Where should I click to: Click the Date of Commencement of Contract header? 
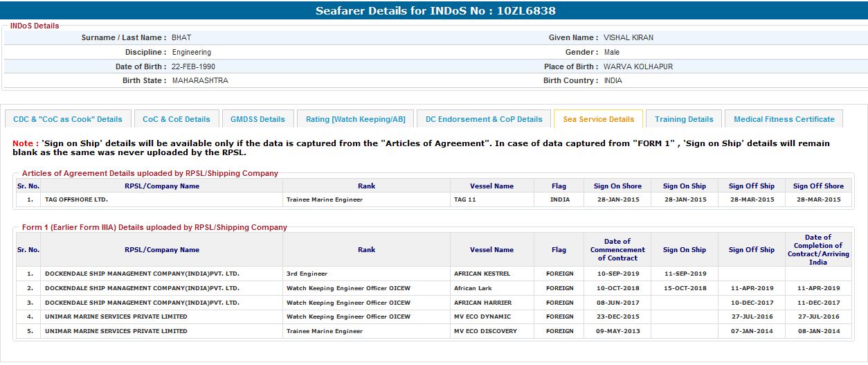[617, 250]
